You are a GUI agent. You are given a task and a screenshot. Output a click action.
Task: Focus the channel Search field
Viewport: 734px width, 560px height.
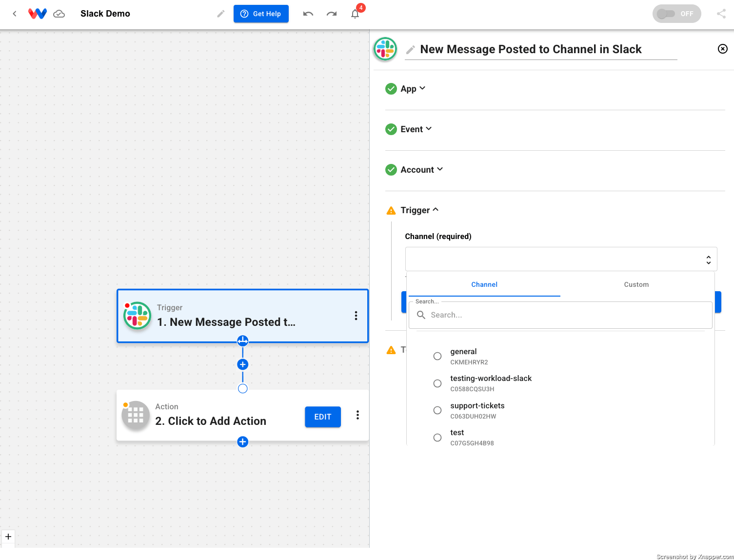tap(560, 315)
